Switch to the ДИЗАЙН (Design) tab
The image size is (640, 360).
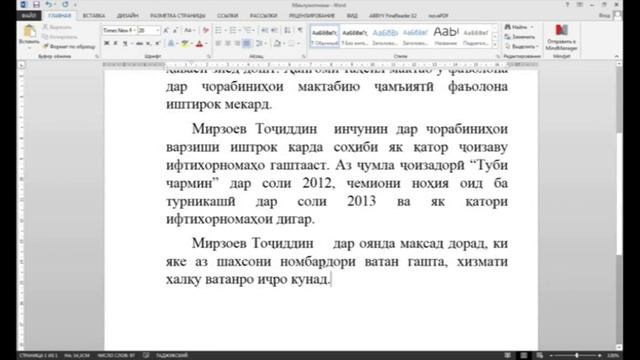point(128,16)
